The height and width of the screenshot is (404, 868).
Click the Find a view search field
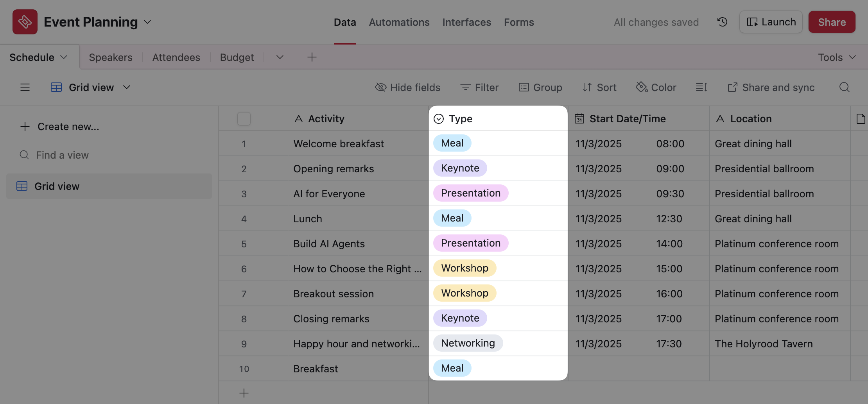[x=63, y=155]
